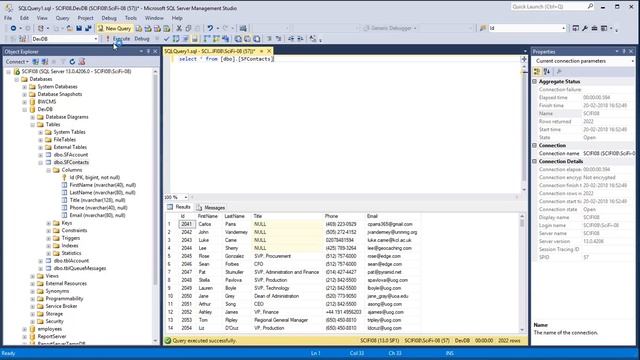Click the Display Estimated Execution Plan icon

[x=176, y=39]
